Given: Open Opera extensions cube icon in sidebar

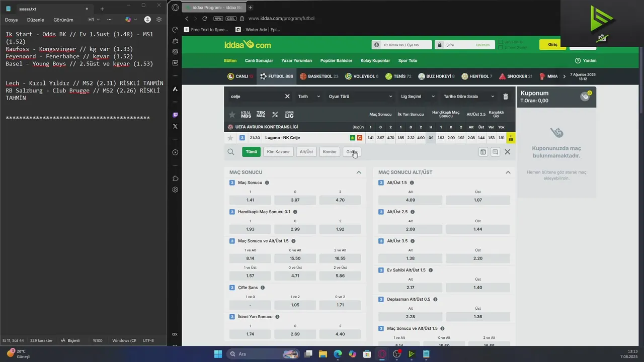Looking at the screenshot, I should click(175, 178).
